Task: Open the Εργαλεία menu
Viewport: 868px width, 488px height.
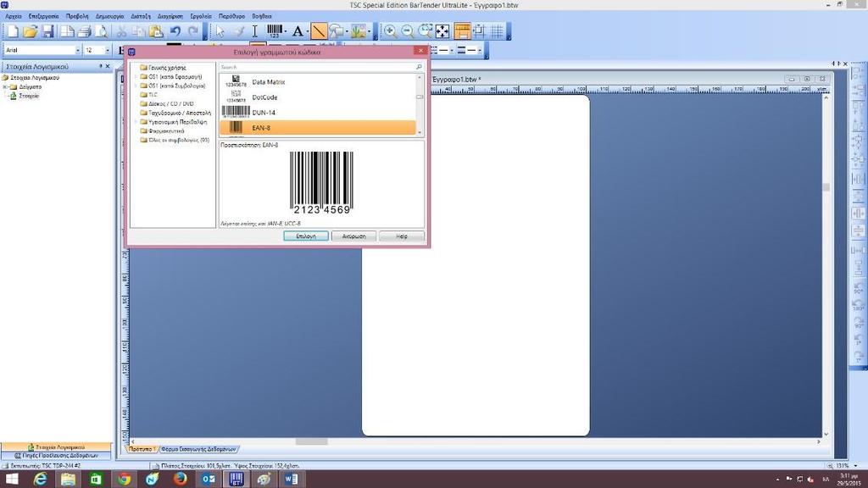Action: click(200, 16)
